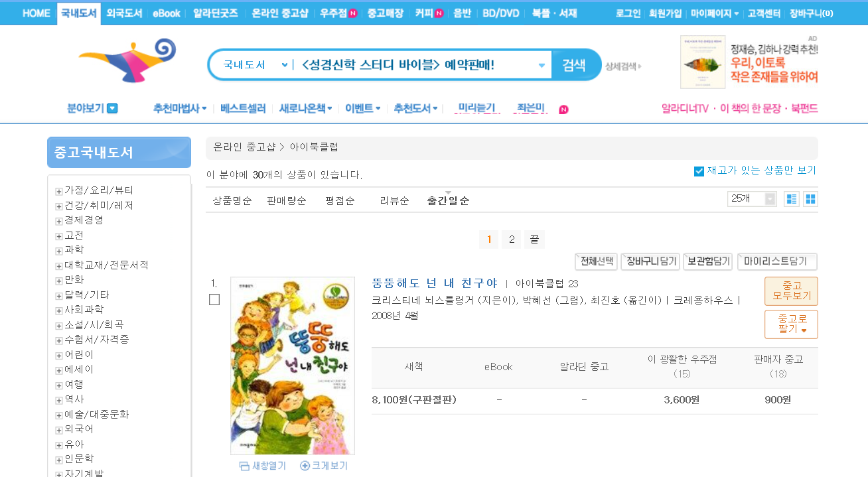868x477 pixels.
Task: Go to HOME tab
Action: pyautogui.click(x=36, y=13)
